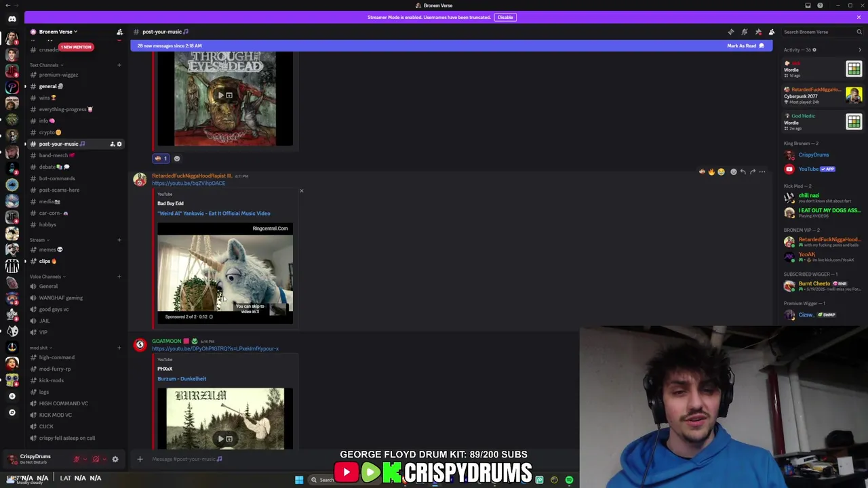Open headphone output options arrow
The height and width of the screenshot is (488, 868).
click(x=104, y=460)
